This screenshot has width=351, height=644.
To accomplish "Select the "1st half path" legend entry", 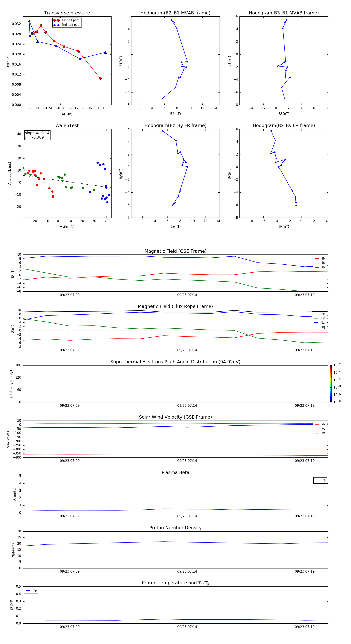I will tap(67, 20).
